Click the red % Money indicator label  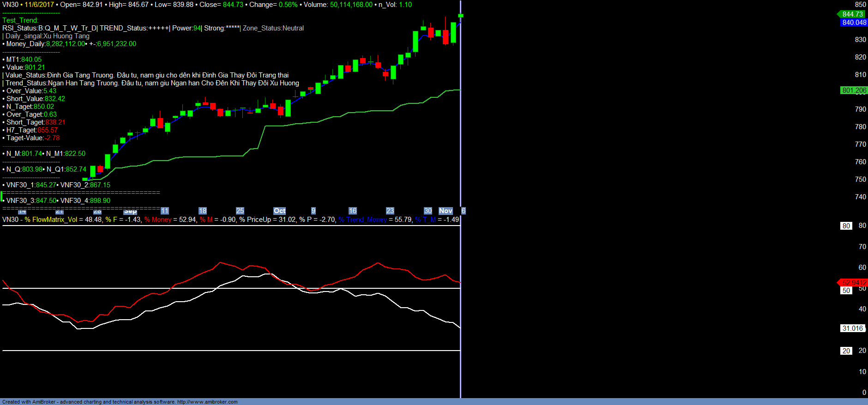[x=157, y=220]
